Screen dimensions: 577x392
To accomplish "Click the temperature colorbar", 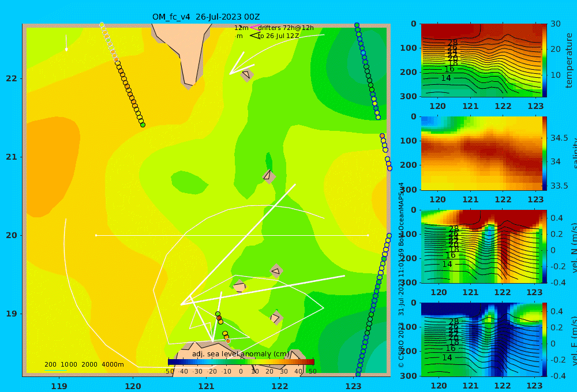I will click(x=544, y=61).
